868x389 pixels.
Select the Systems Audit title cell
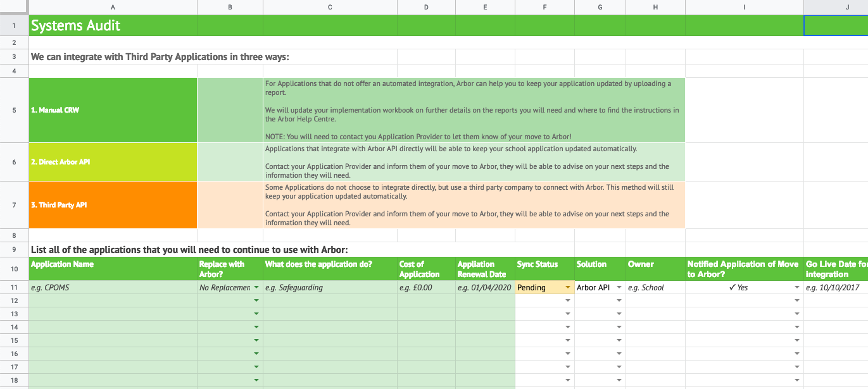point(113,26)
